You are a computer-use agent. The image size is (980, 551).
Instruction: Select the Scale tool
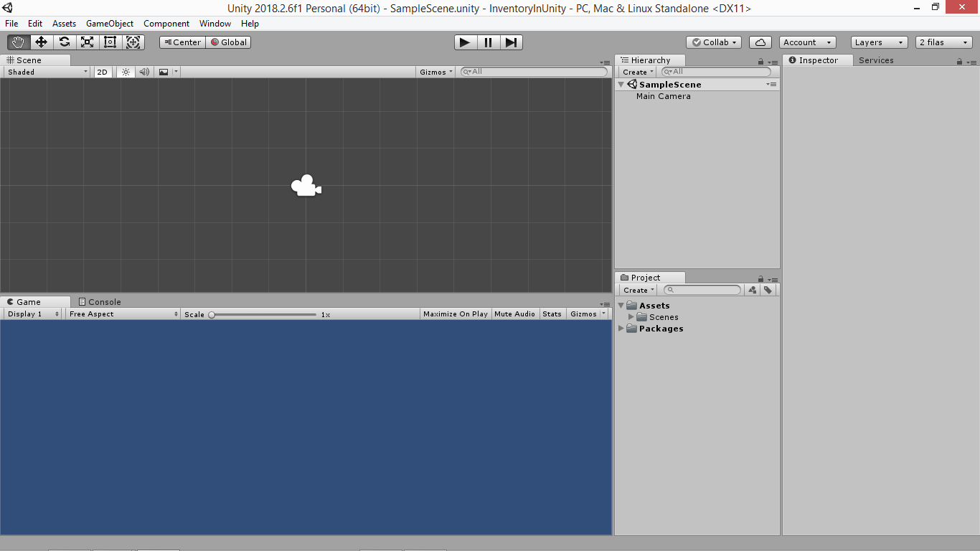coord(88,42)
